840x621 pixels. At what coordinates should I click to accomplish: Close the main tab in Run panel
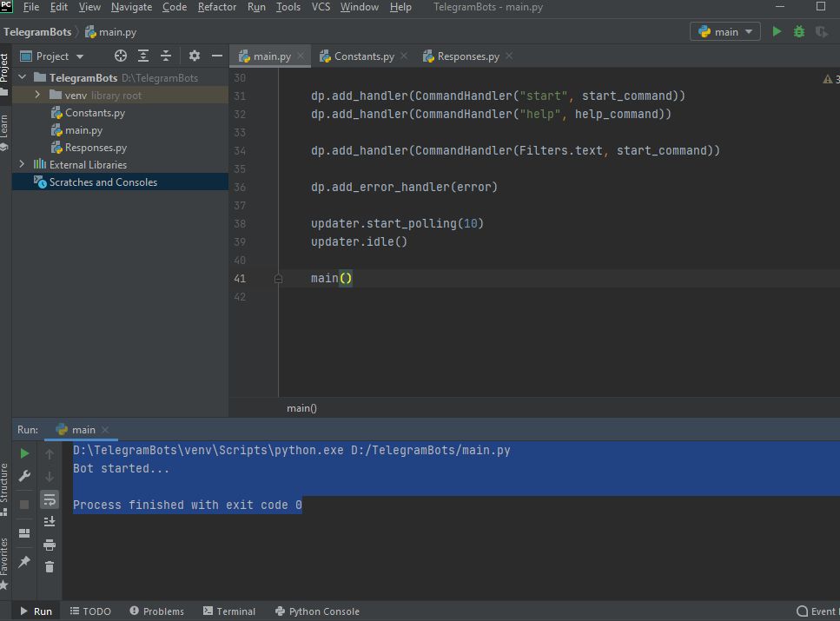(x=105, y=430)
